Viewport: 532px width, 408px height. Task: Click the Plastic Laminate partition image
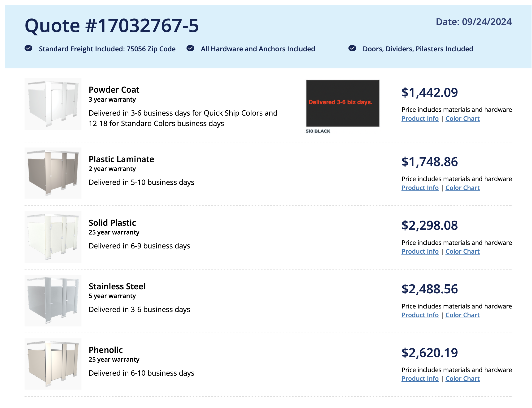[x=53, y=173]
